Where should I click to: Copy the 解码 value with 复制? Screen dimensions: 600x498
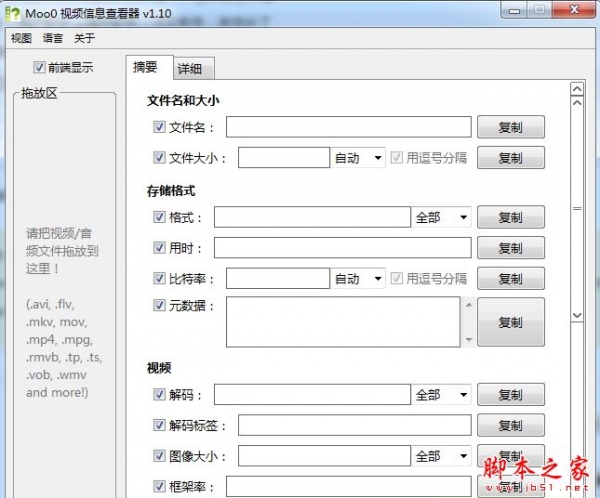[511, 394]
